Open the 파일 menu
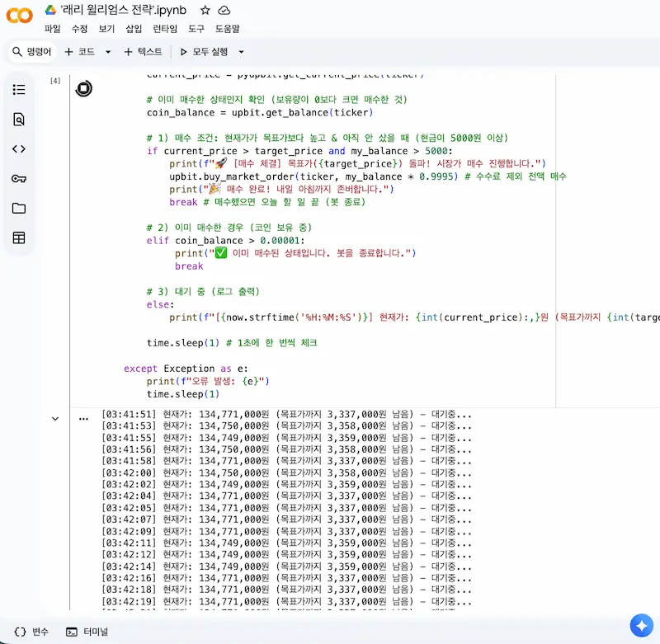660x644 pixels. pyautogui.click(x=53, y=29)
